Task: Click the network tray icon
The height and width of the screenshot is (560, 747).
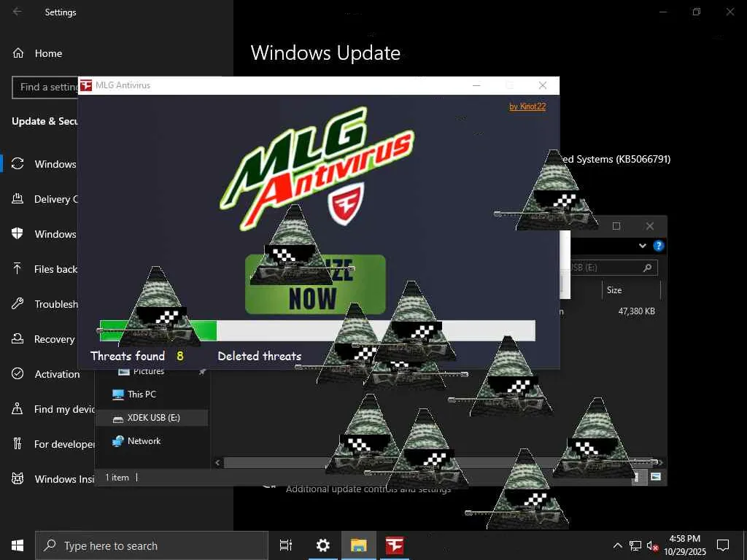Action: [x=635, y=545]
